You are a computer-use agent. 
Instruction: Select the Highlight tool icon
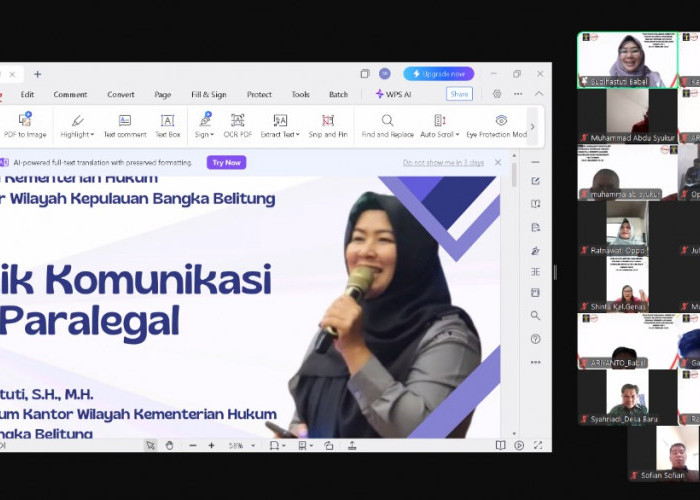point(77,120)
